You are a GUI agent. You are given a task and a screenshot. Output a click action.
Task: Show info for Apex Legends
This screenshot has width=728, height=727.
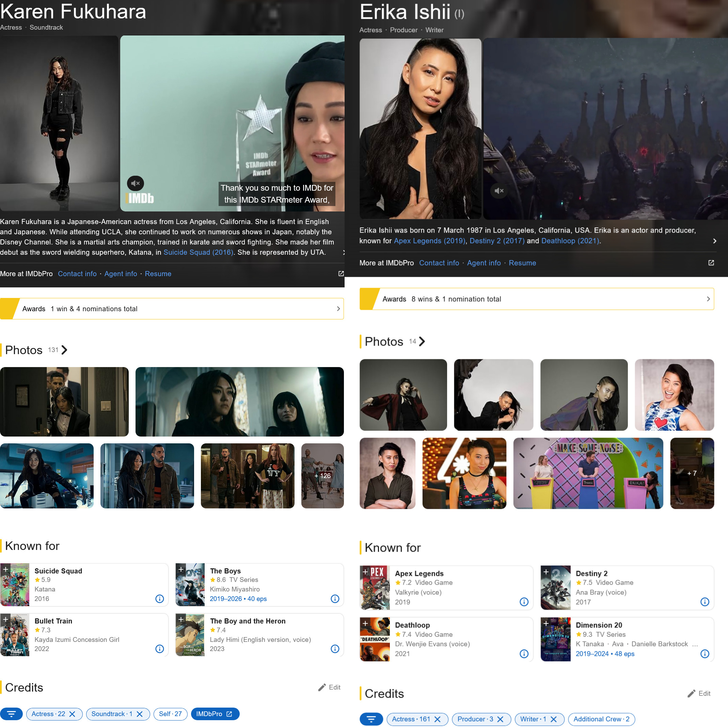point(524,601)
